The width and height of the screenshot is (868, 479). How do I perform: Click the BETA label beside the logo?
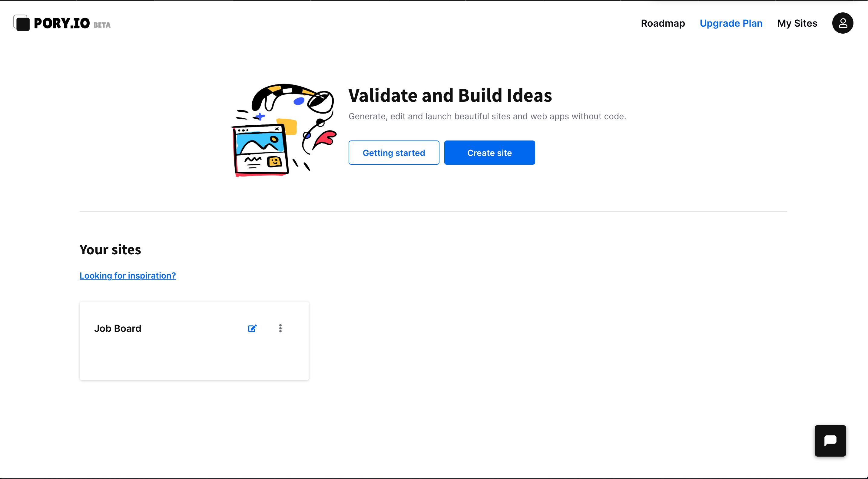point(102,25)
